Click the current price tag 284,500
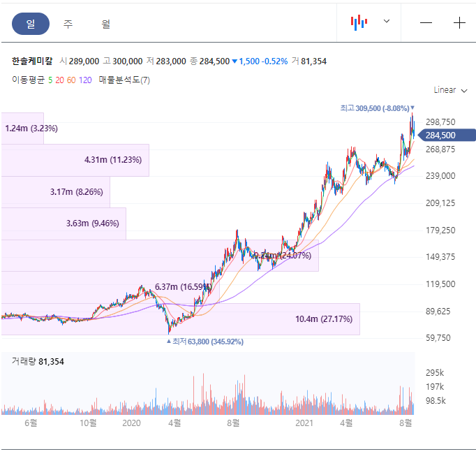The image size is (476, 454). tap(446, 136)
